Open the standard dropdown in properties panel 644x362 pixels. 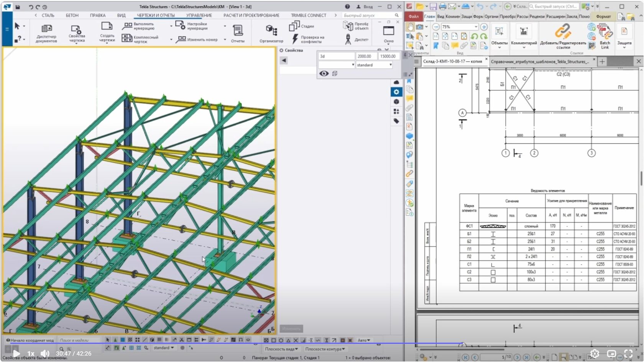click(x=374, y=65)
